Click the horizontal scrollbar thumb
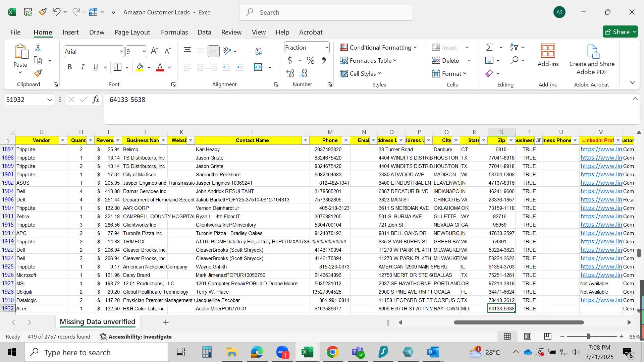 pos(519,322)
